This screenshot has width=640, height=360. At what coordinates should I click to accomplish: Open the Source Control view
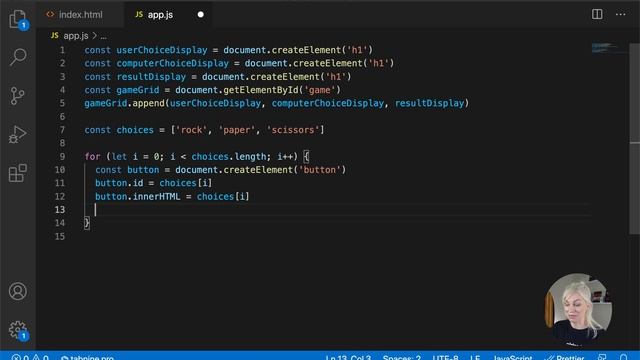click(18, 96)
